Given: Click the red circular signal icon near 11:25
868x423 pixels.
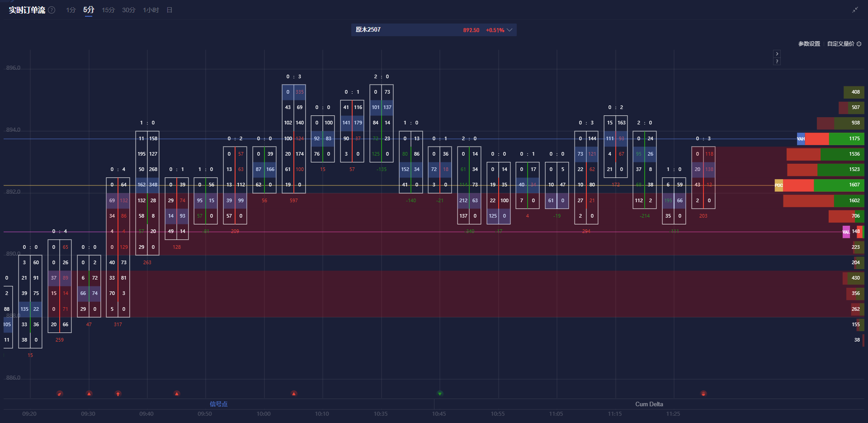Looking at the screenshot, I should point(703,394).
